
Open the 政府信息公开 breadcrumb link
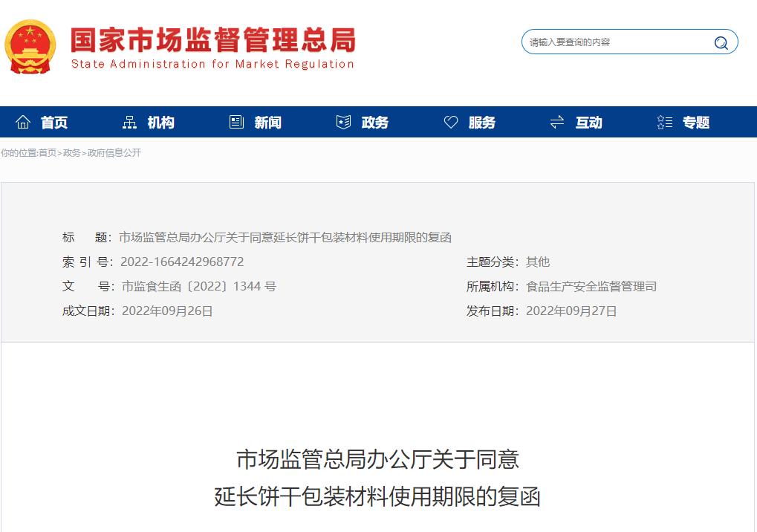[x=113, y=153]
